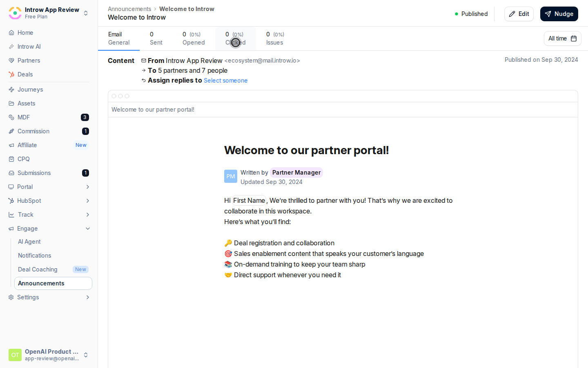
Task: Click the Select someone link
Action: point(225,81)
